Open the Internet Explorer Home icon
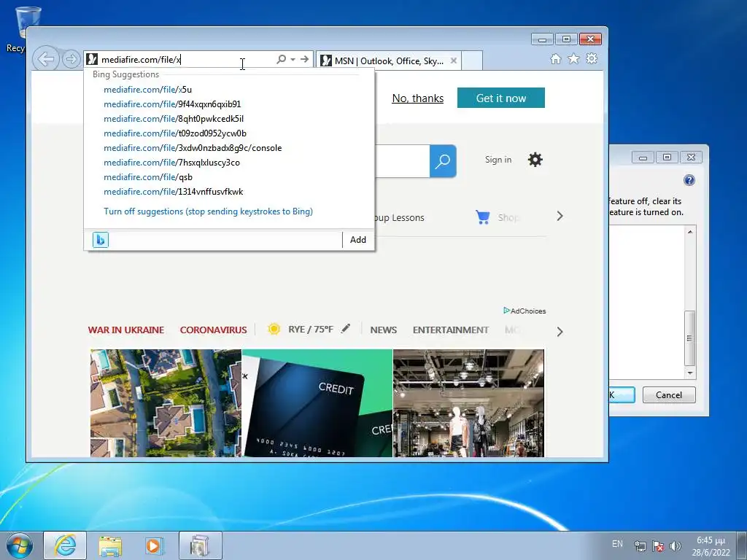Screen dimensions: 747x560 point(555,58)
